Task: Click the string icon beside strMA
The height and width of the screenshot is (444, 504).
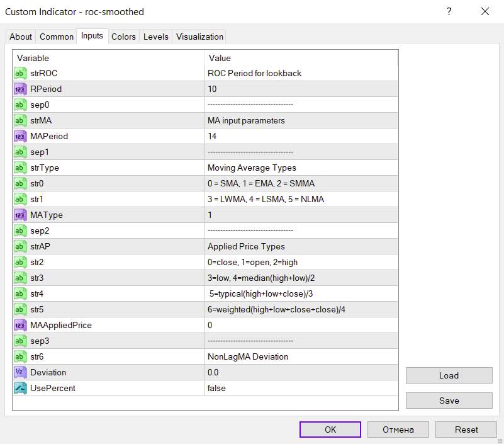Action: [x=20, y=121]
